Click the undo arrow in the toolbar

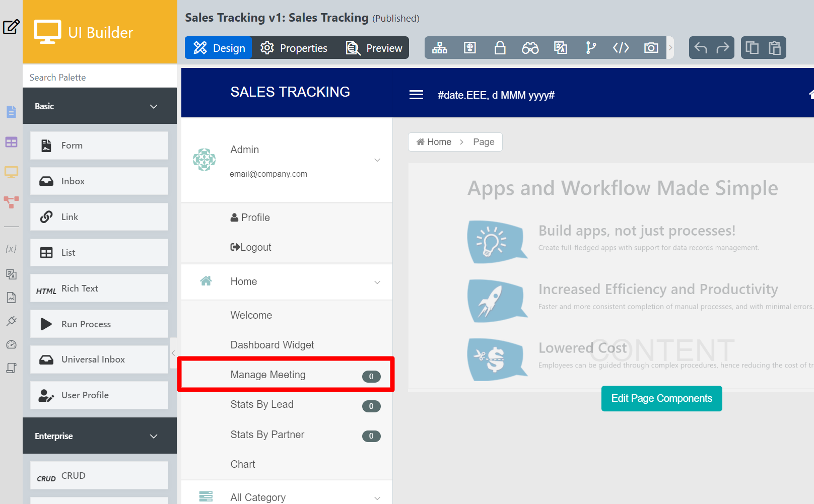[701, 48]
